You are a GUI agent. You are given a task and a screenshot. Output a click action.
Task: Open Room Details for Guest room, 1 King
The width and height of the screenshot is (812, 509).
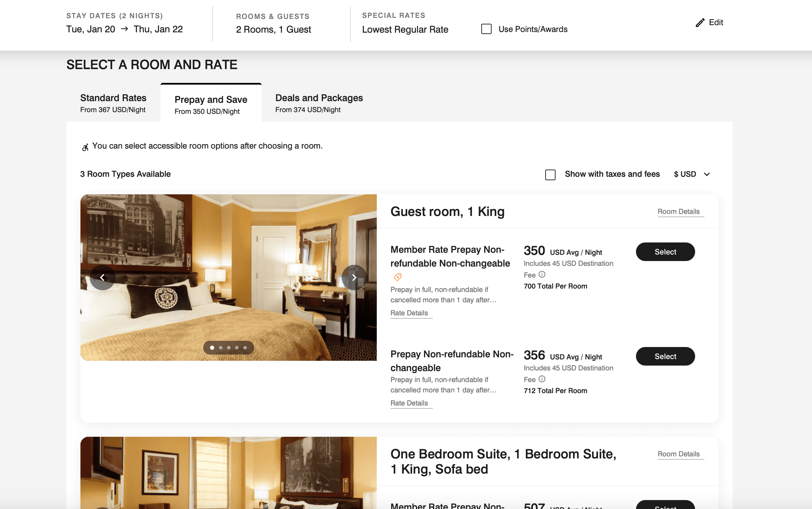679,212
